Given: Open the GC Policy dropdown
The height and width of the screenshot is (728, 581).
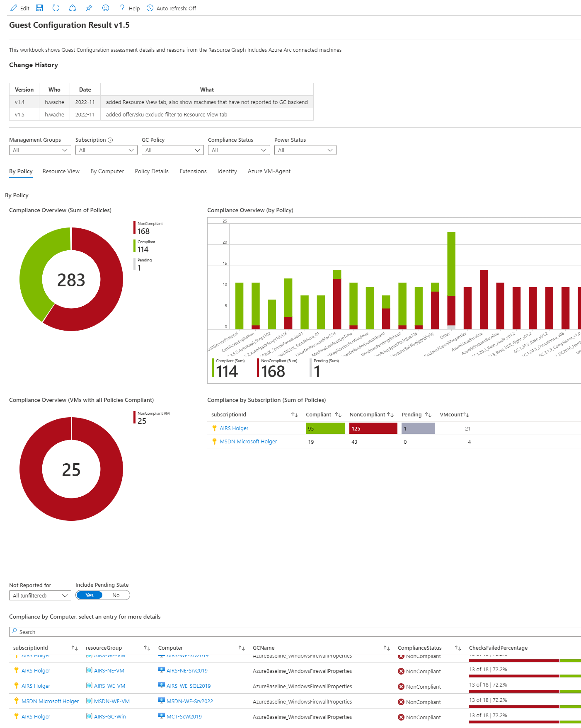Looking at the screenshot, I should (x=173, y=150).
